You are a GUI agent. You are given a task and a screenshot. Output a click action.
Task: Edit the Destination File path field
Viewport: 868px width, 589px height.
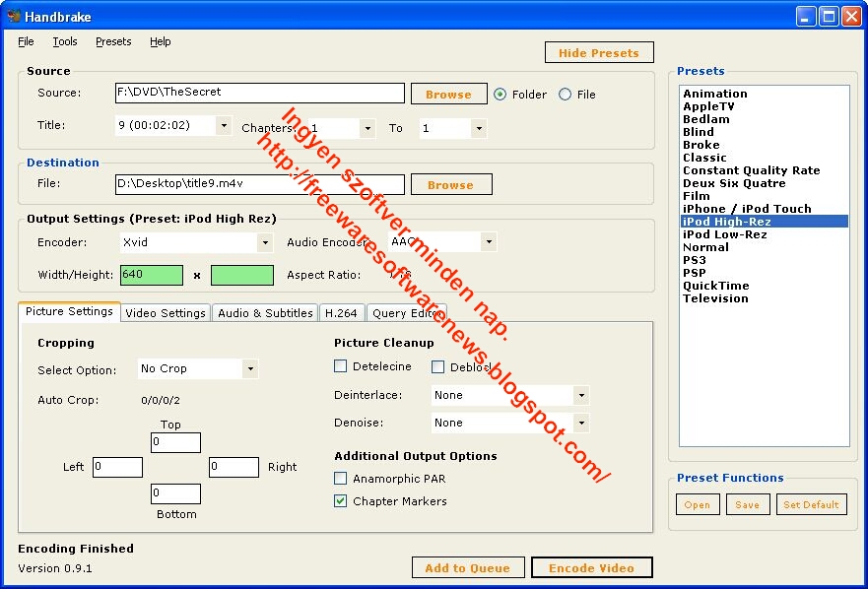(260, 184)
